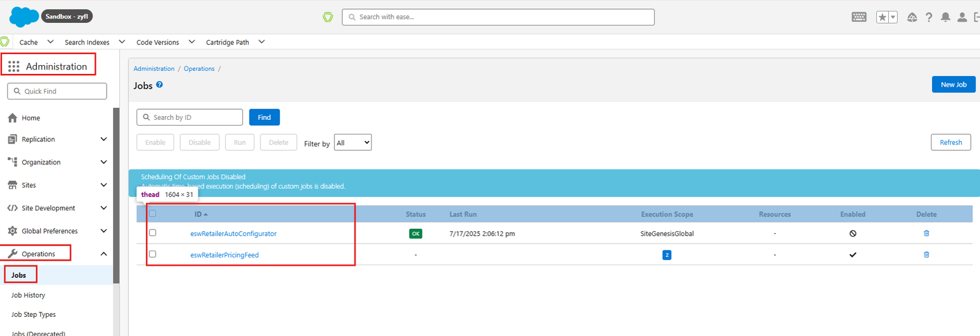Click the green shield icon beside search bar

point(328,17)
